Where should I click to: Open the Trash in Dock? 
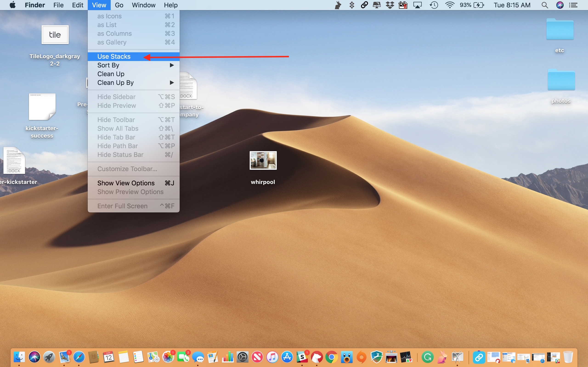568,357
